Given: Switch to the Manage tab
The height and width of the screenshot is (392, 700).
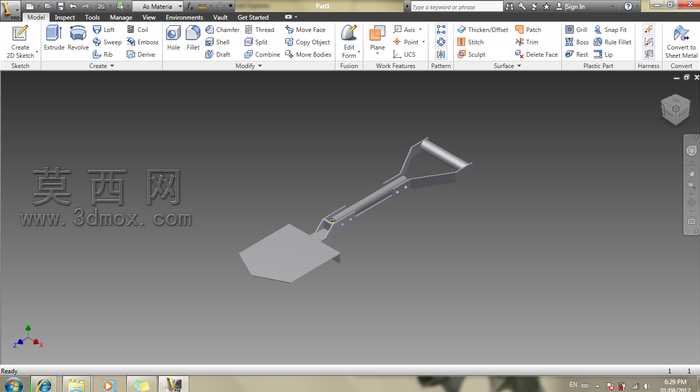Looking at the screenshot, I should click(121, 17).
